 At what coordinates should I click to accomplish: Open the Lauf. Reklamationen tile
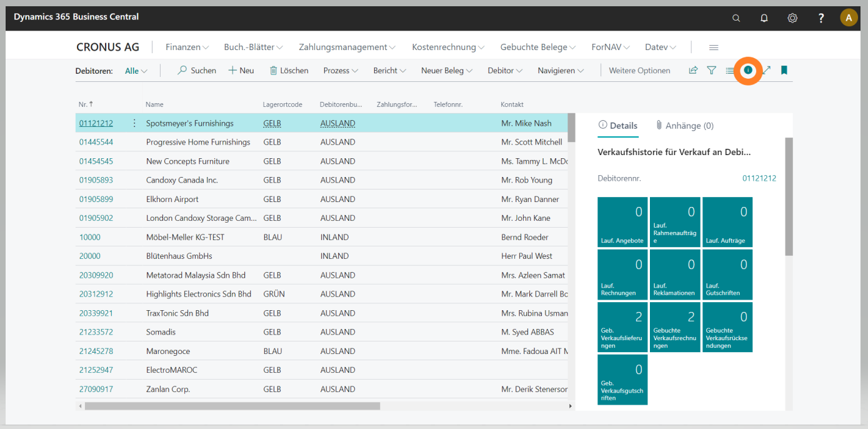coord(675,275)
